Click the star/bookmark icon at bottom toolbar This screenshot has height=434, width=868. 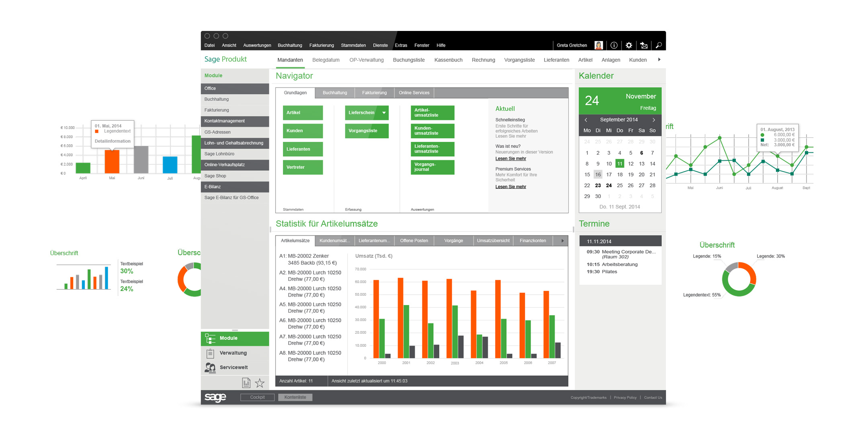tap(262, 386)
